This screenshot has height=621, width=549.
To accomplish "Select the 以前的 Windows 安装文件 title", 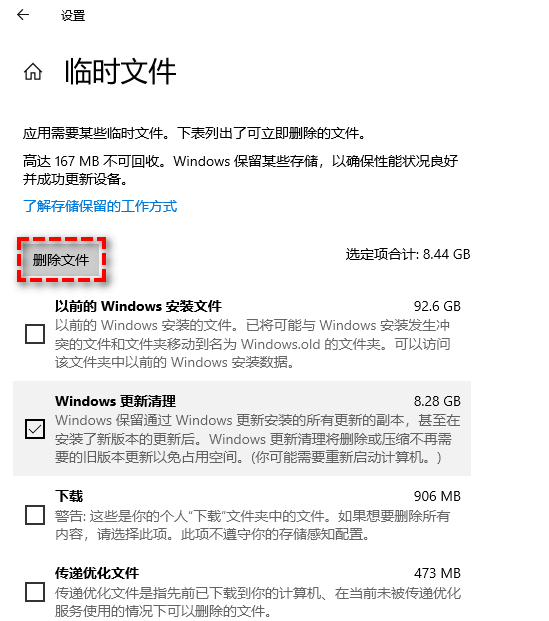I will click(x=138, y=306).
